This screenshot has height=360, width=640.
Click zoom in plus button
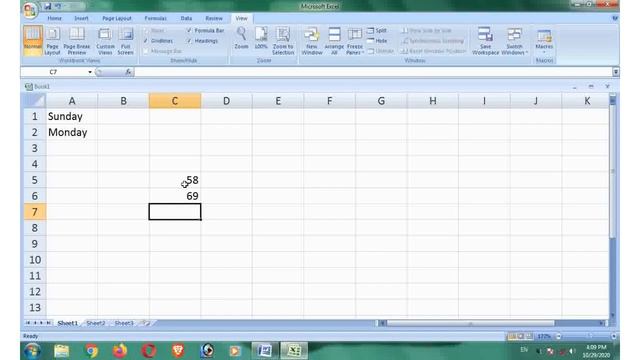(613, 336)
